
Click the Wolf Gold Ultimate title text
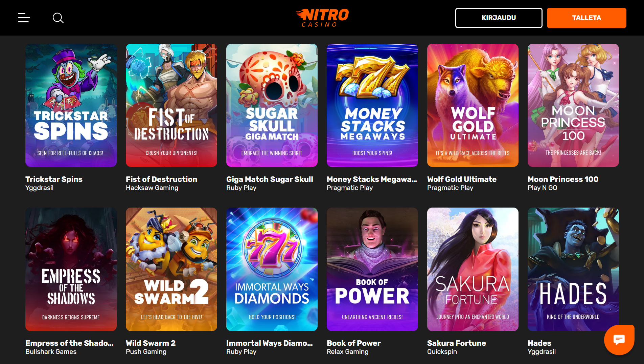[462, 179]
